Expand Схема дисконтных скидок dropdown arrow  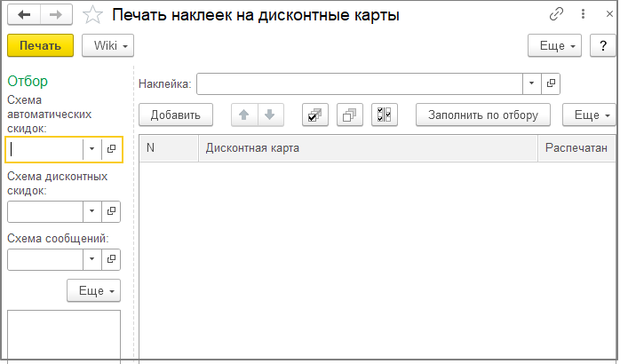[92, 211]
